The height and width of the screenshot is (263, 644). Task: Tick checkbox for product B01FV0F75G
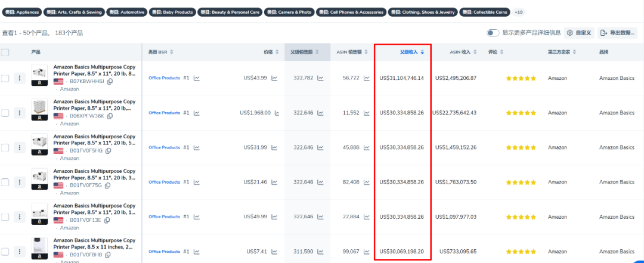(x=5, y=182)
